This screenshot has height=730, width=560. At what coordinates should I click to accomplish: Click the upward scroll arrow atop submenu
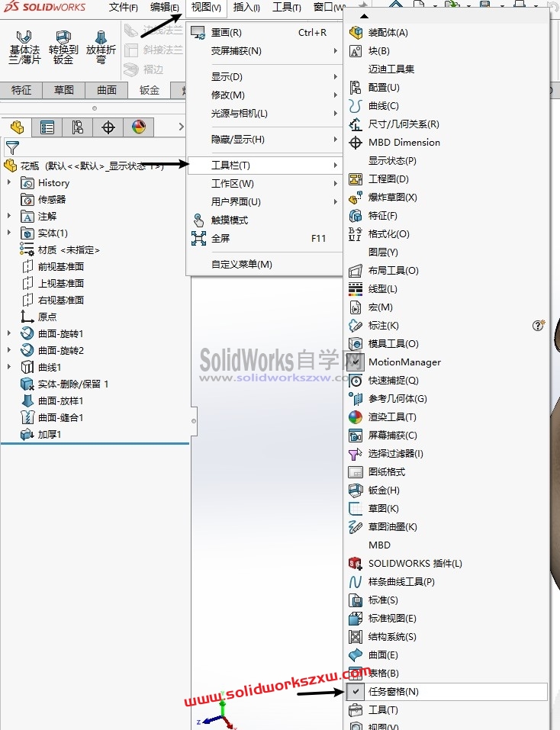pos(365,16)
